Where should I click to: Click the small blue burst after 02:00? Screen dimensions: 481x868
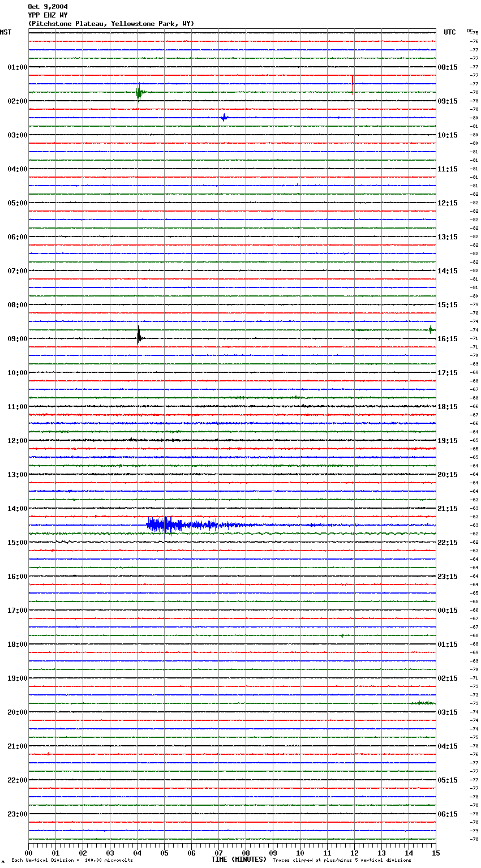[224, 118]
